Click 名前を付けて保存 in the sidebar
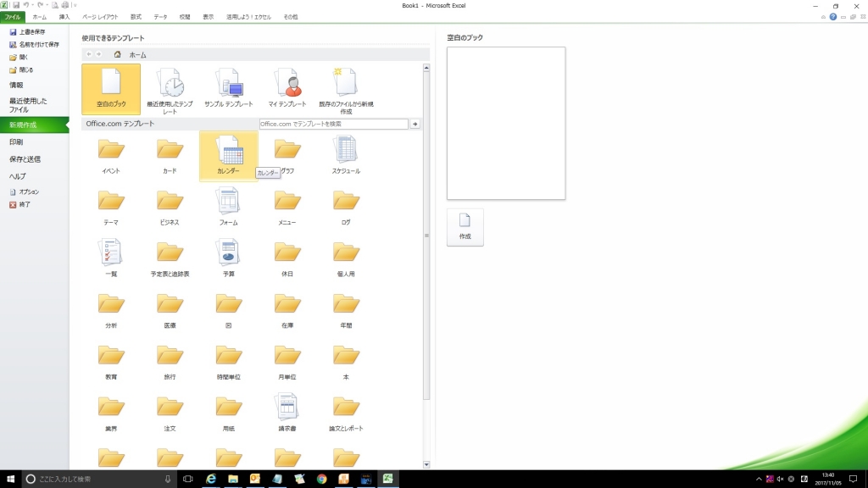This screenshot has height=488, width=868. (34, 44)
